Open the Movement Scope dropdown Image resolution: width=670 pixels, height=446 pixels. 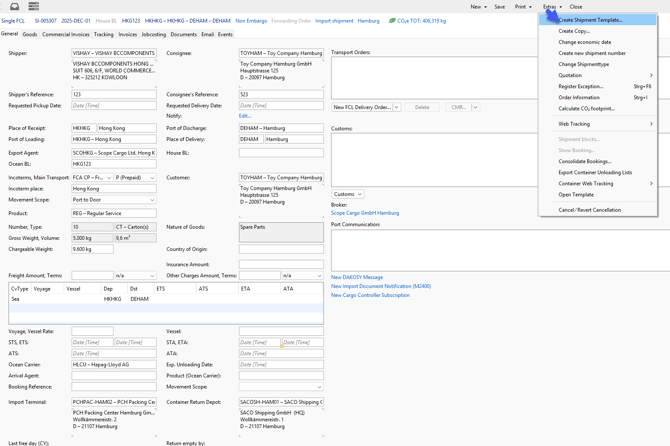pos(113,200)
